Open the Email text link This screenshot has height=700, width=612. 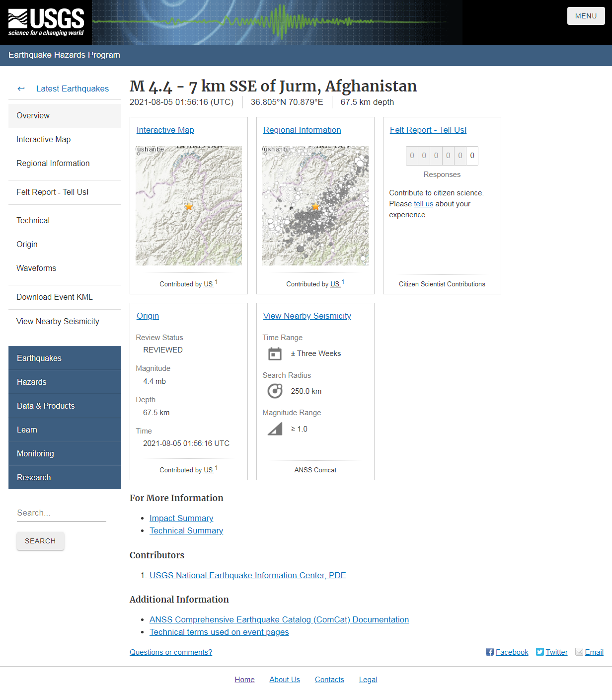[594, 652]
